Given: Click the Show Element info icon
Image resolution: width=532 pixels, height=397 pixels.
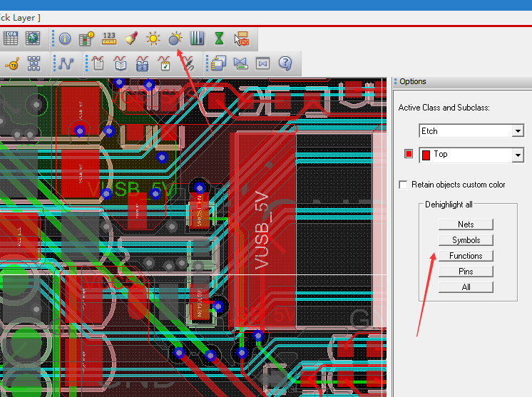Looking at the screenshot, I should 65,38.
